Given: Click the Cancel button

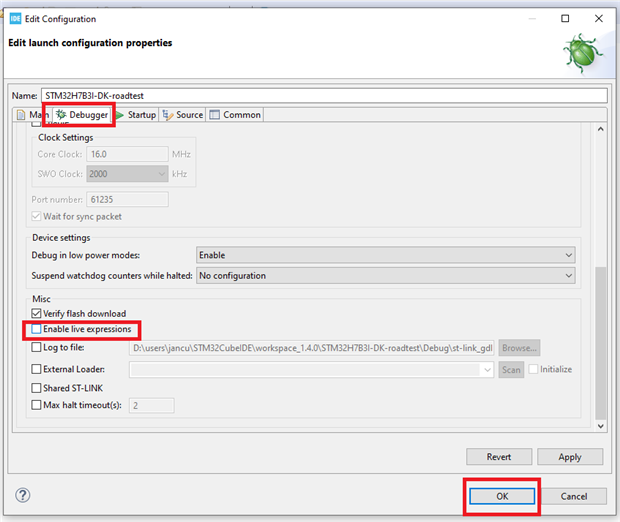Looking at the screenshot, I should (x=574, y=496).
